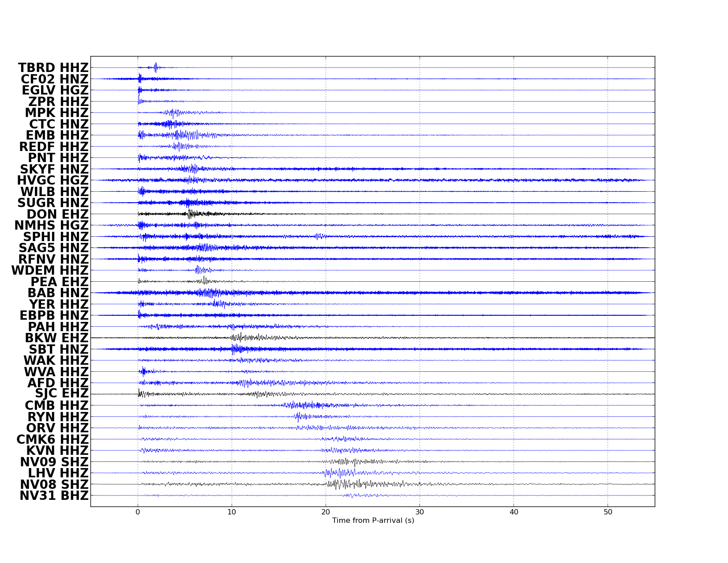Select the CTC HNZ label
Image resolution: width=728 pixels, height=563 pixels.
click(x=59, y=125)
